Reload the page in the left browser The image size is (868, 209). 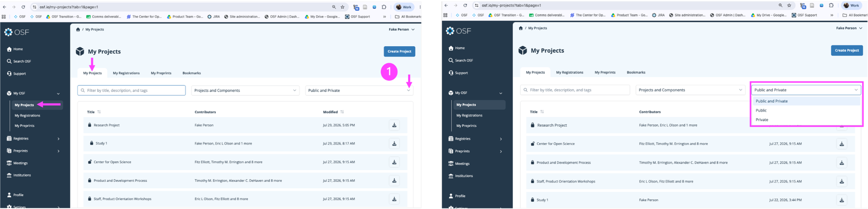[23, 7]
